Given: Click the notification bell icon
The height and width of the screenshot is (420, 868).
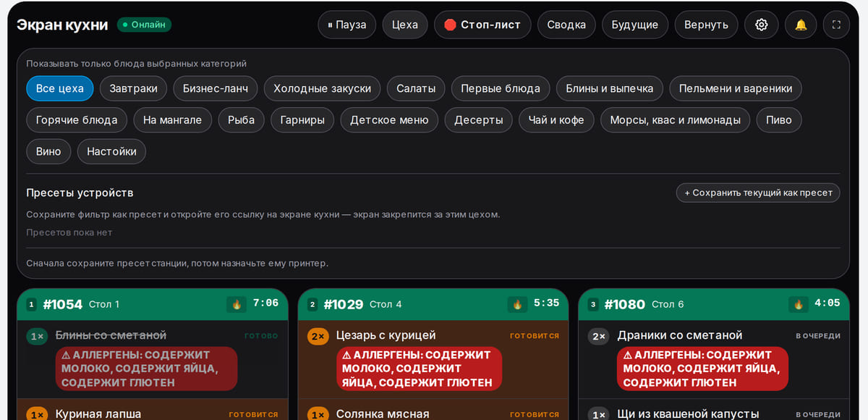Looking at the screenshot, I should pos(801,25).
